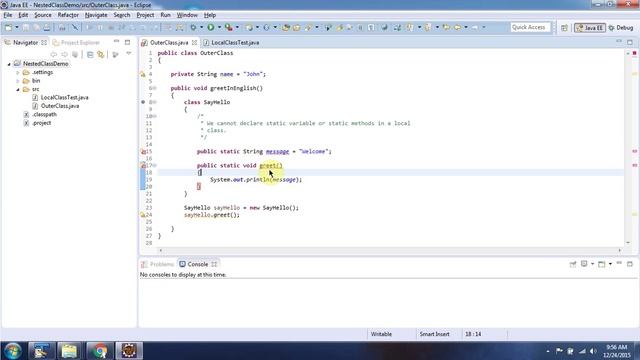Switch to the Problems tab

pyautogui.click(x=157, y=264)
